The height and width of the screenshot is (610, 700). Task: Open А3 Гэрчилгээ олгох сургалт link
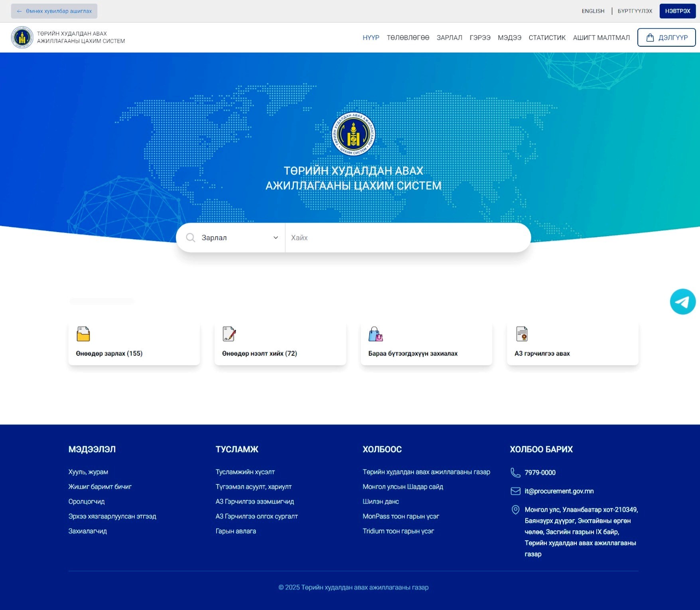pyautogui.click(x=256, y=516)
